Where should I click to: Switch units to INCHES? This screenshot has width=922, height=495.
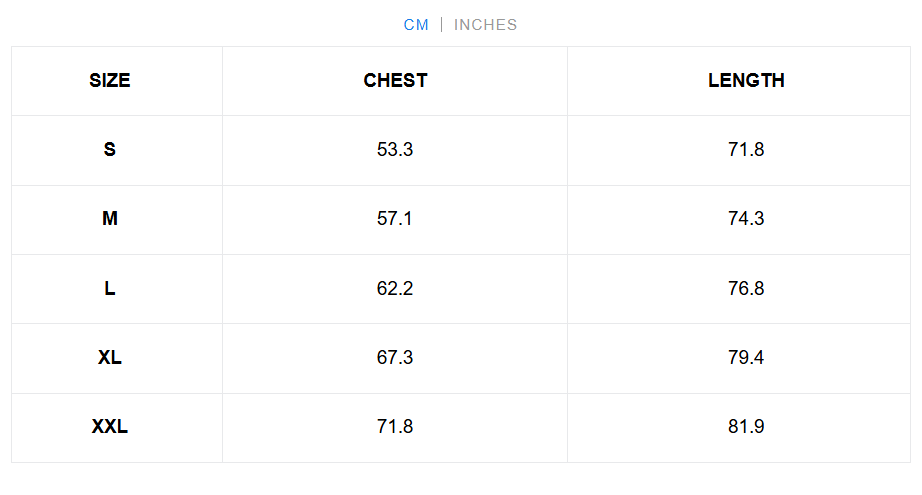coord(486,25)
